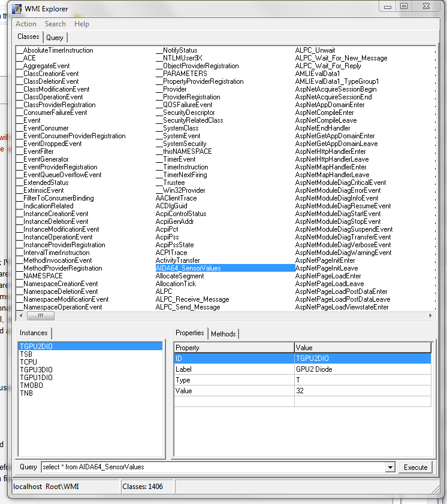Screen dimensions: 447x504
Task: Select the ALPC_Receive_Message class
Action: click(192, 299)
